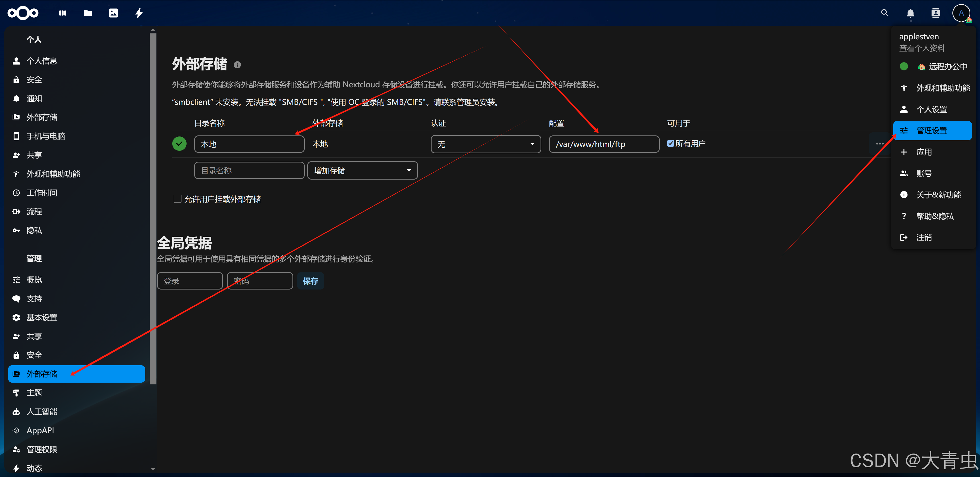Select 管理设置 in the user menu
Screen dimensions: 980x477
coord(932,131)
